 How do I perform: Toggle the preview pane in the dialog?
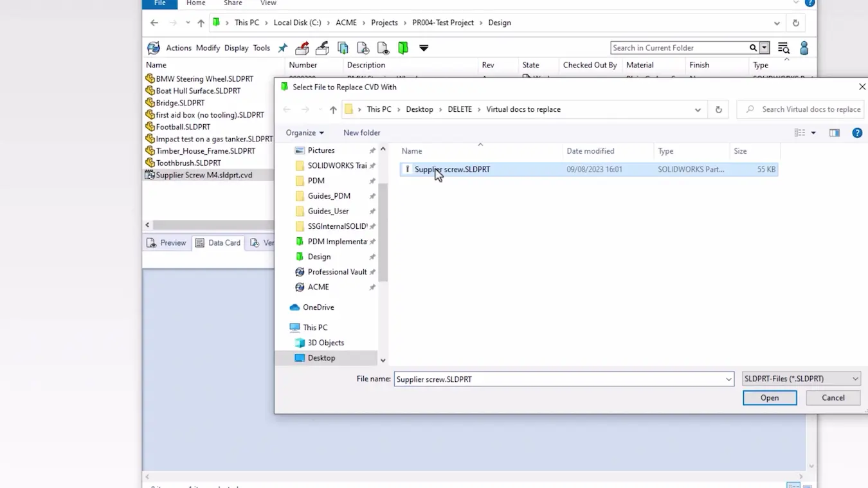(x=836, y=132)
